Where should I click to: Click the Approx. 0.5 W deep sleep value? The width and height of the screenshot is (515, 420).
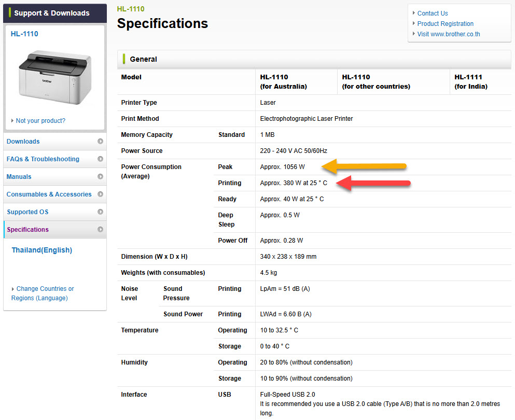[280, 215]
